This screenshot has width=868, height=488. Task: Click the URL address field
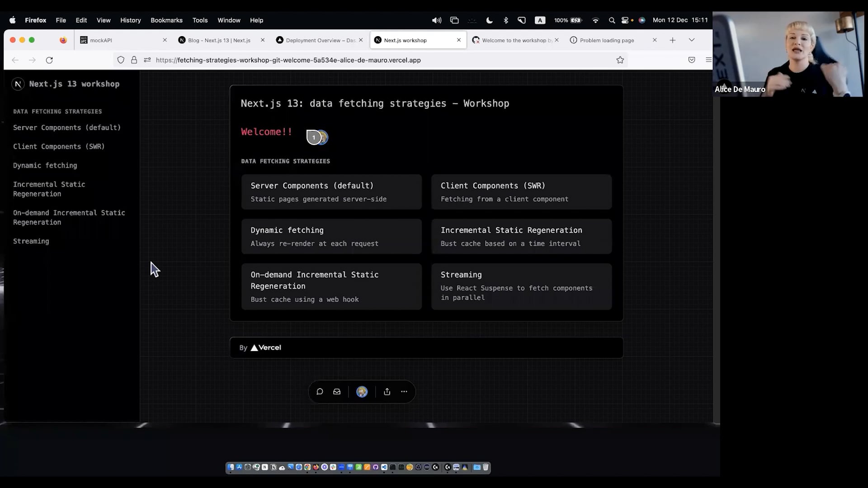[x=362, y=60]
